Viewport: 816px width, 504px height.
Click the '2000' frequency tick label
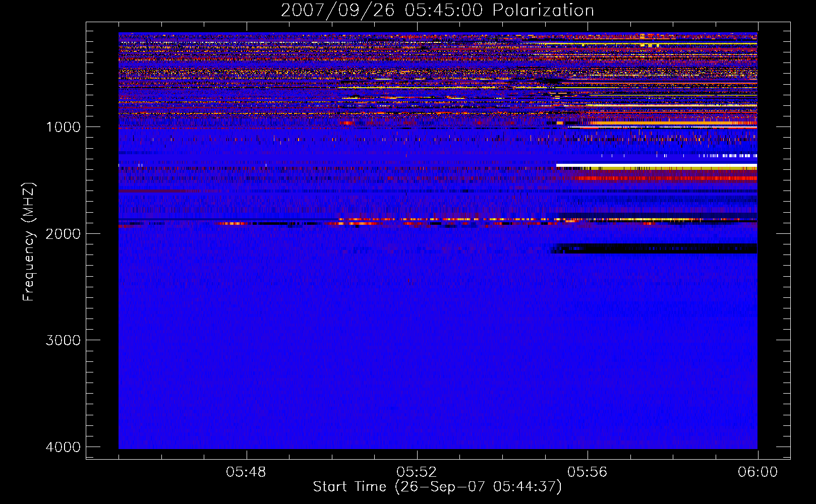[x=63, y=234]
